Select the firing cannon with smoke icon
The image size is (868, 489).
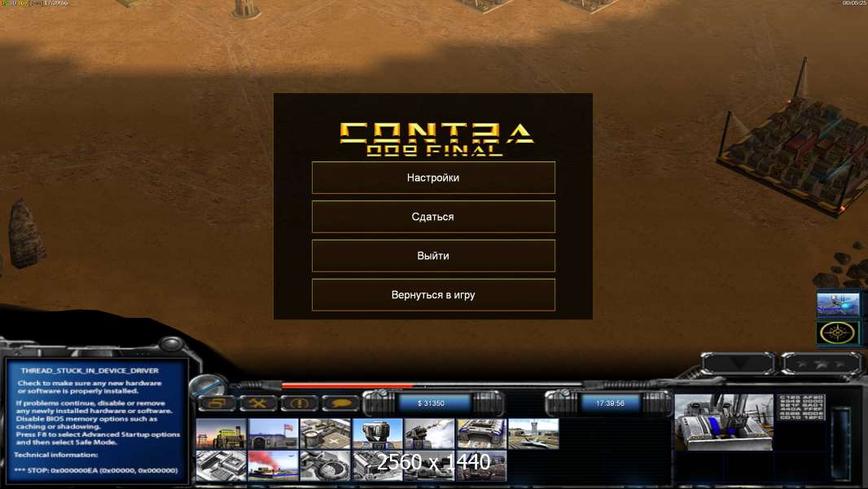point(430,434)
